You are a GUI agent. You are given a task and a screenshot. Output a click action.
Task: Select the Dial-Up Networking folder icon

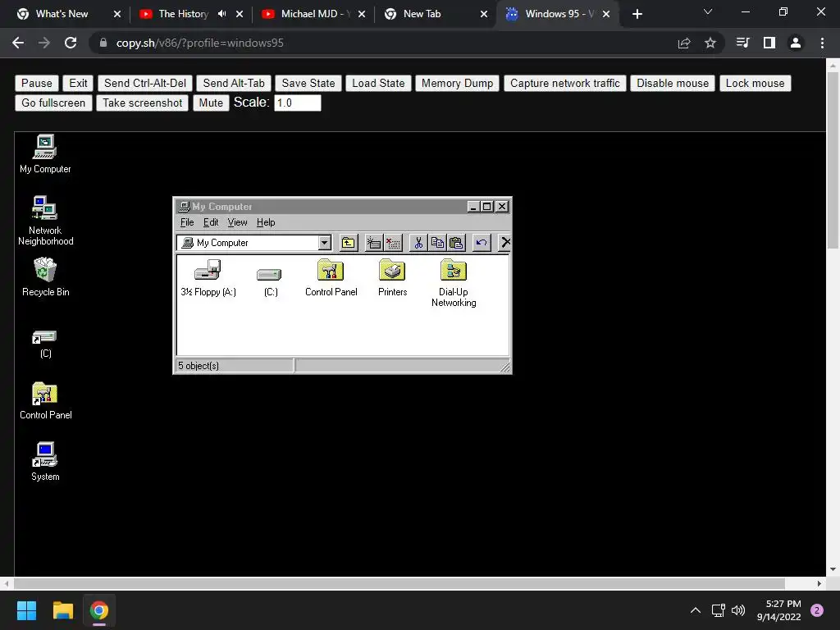(454, 283)
